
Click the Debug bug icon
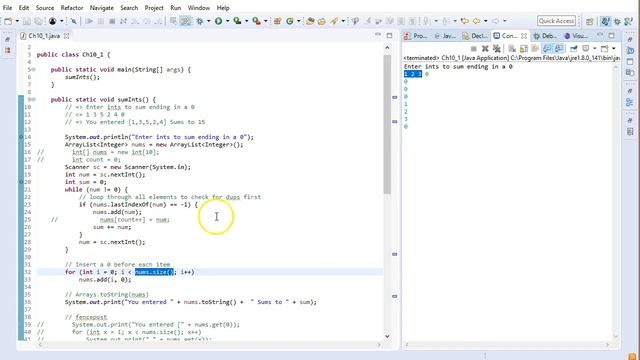[x=200, y=21]
